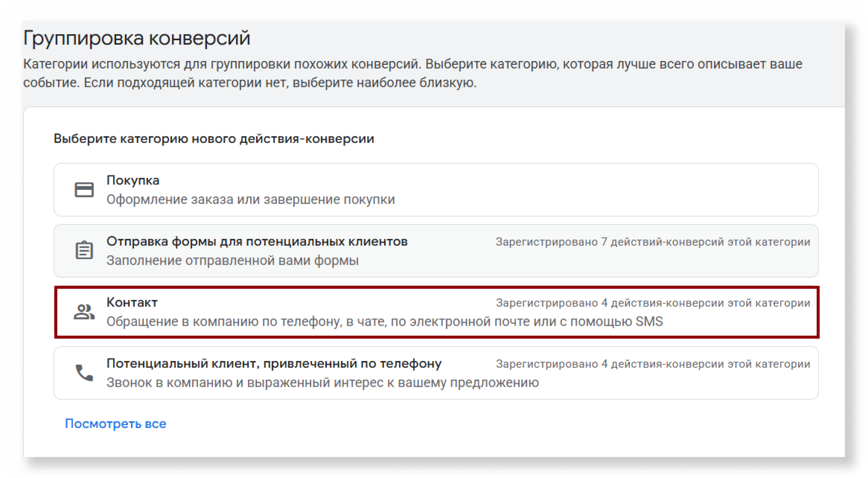Click the label Выберите категорию нового действия-конверсии
The height and width of the screenshot is (478, 868).
(214, 139)
